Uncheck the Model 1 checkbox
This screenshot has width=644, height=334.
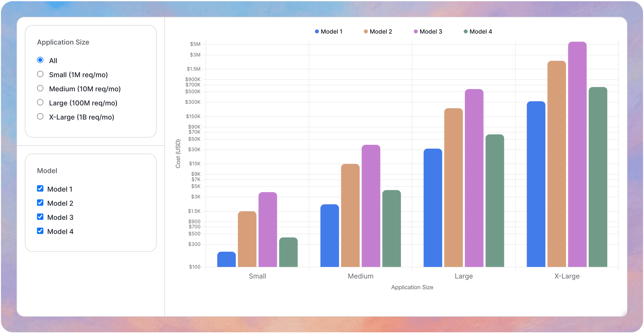click(40, 189)
